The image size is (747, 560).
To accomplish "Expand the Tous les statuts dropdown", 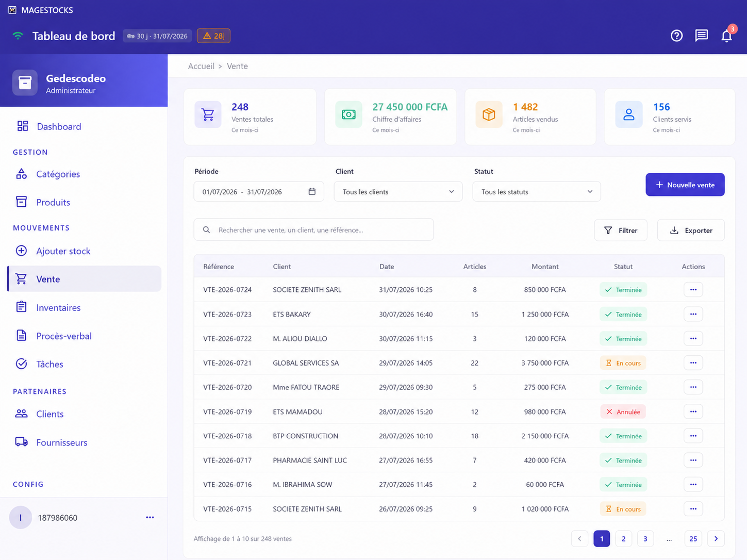I will (x=537, y=191).
